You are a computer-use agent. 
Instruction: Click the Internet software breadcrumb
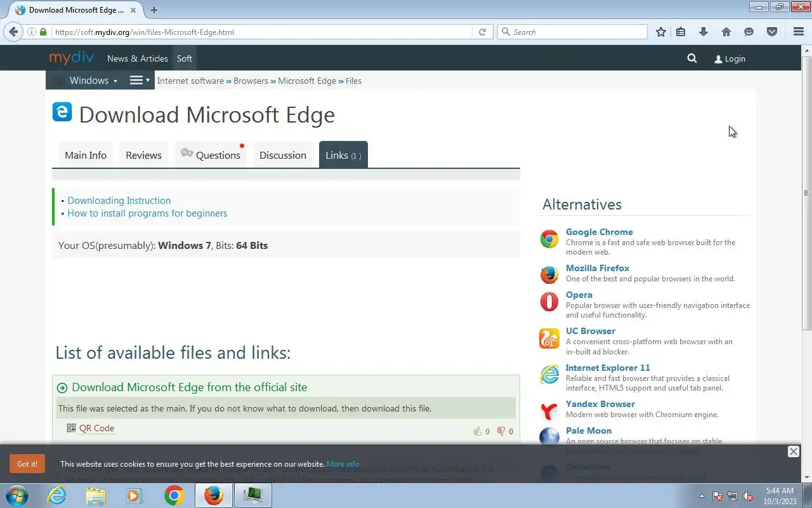(x=190, y=81)
